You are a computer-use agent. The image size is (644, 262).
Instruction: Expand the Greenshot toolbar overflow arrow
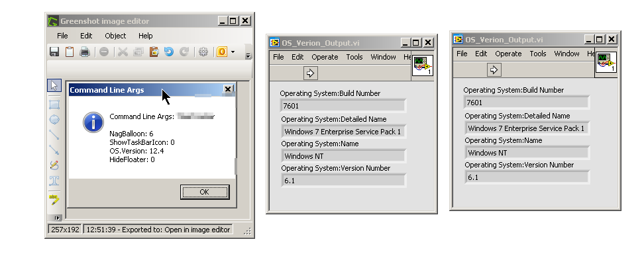tap(248, 56)
